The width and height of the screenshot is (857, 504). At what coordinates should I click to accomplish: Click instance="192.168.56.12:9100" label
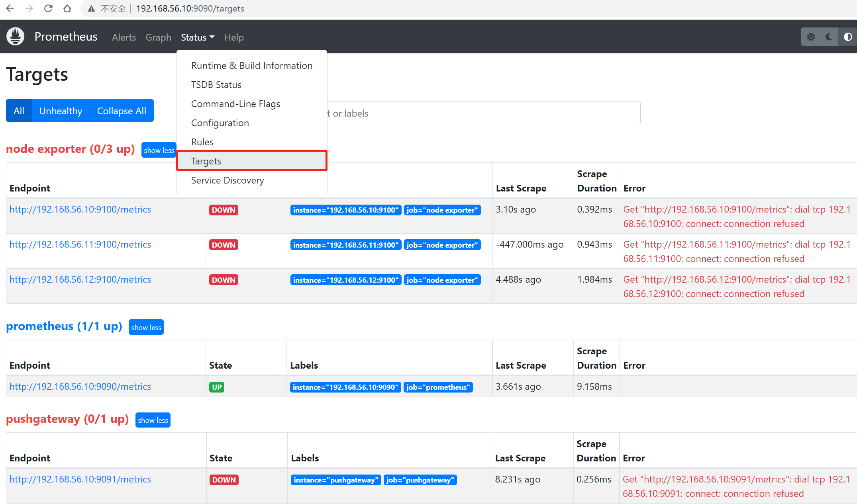tap(346, 280)
